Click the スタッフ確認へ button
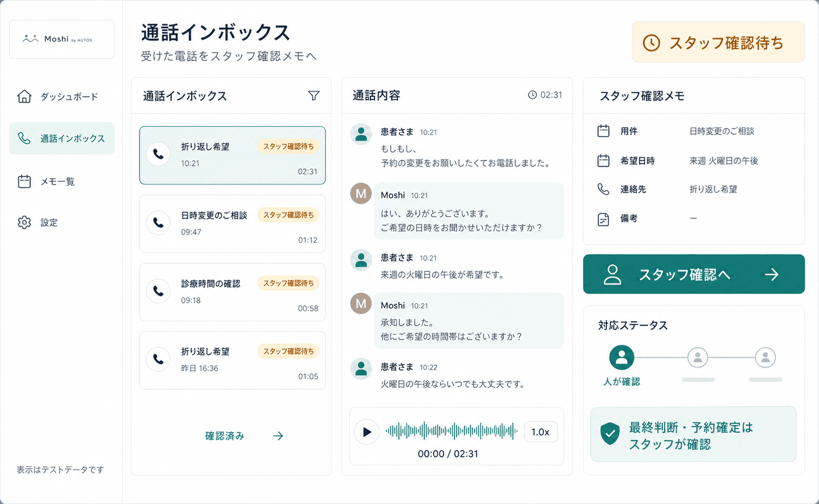Screen dimensions: 819x504 694,274
